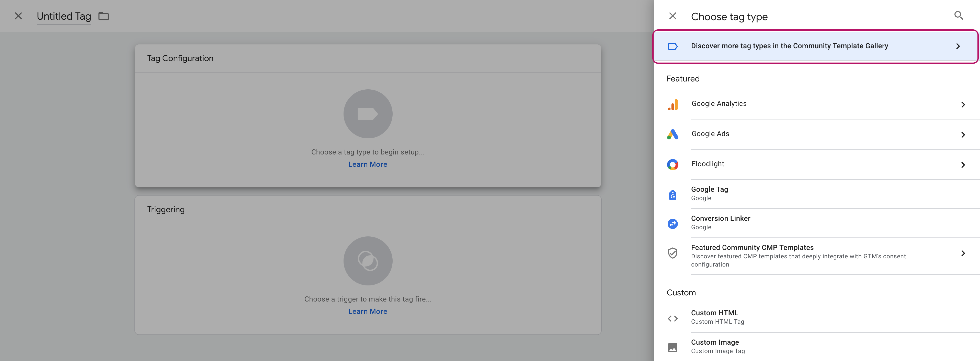Click the Featured Community CMP Templates shield icon
980x361 pixels.
(673, 253)
